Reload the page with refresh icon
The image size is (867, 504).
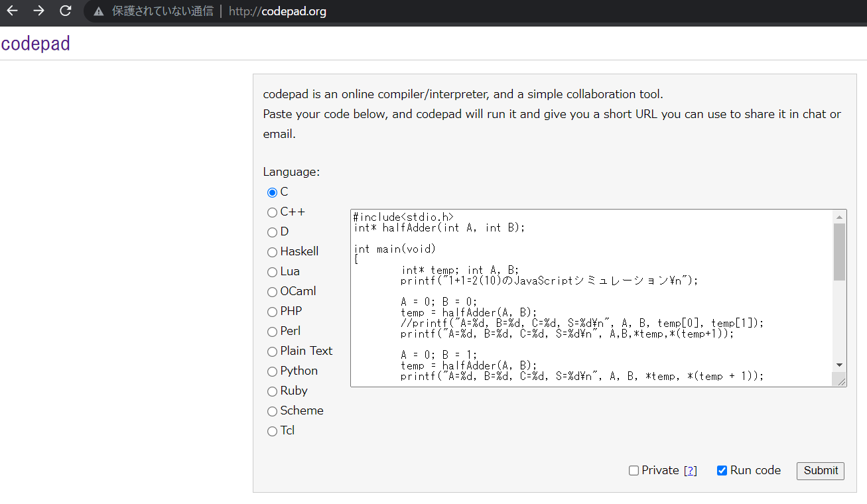(65, 11)
